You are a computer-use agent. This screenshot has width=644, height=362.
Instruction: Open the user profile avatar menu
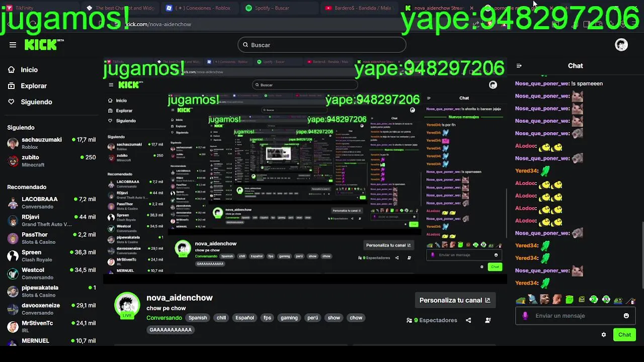click(x=621, y=45)
